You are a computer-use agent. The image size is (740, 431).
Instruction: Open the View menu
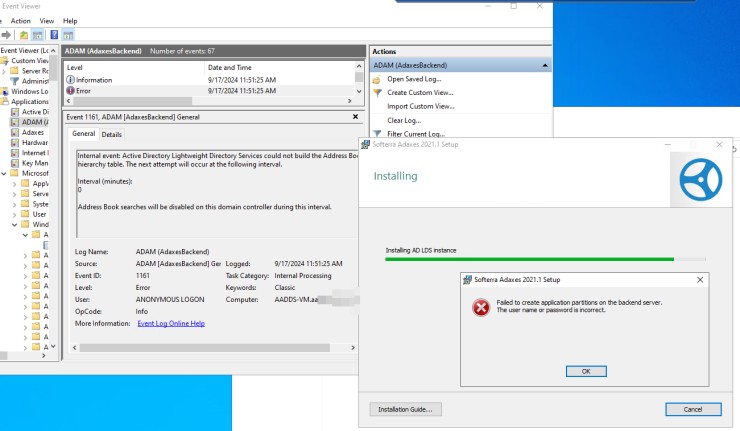pyautogui.click(x=47, y=21)
